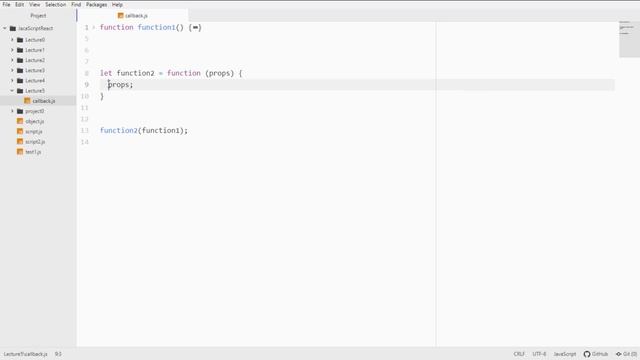Open the Find menu
640x360 pixels.
[76, 4]
